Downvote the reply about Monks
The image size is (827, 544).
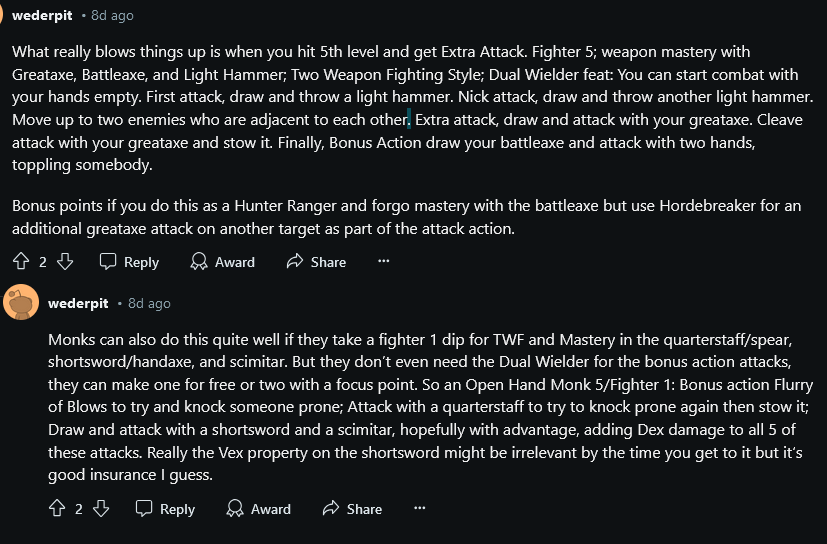click(x=101, y=509)
